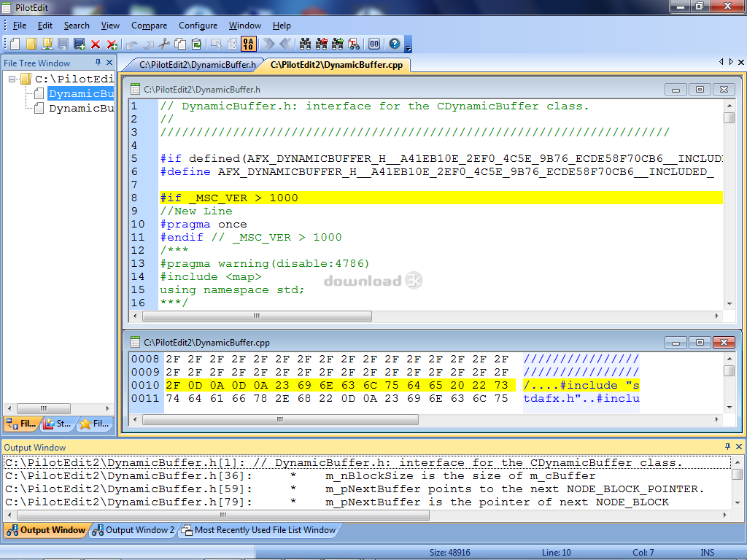Click the binoculars Find icon
Screen dimensions: 747x560
pos(305,44)
